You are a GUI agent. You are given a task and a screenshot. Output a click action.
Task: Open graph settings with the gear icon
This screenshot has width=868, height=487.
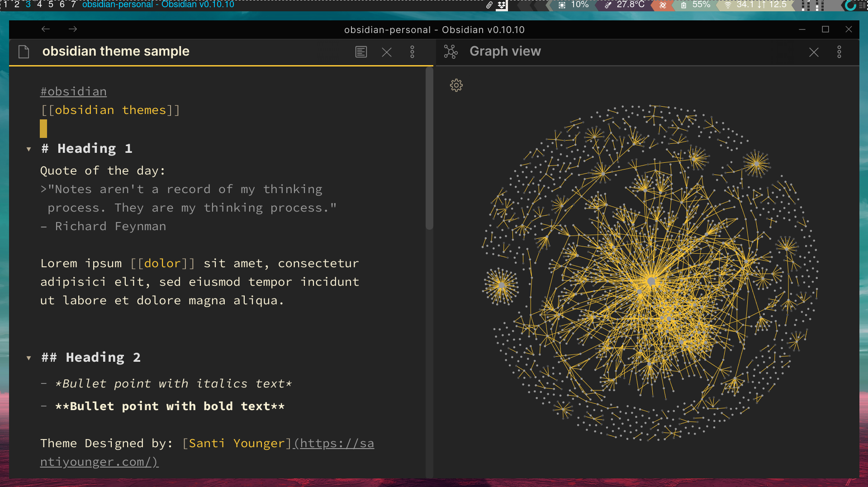click(x=456, y=85)
